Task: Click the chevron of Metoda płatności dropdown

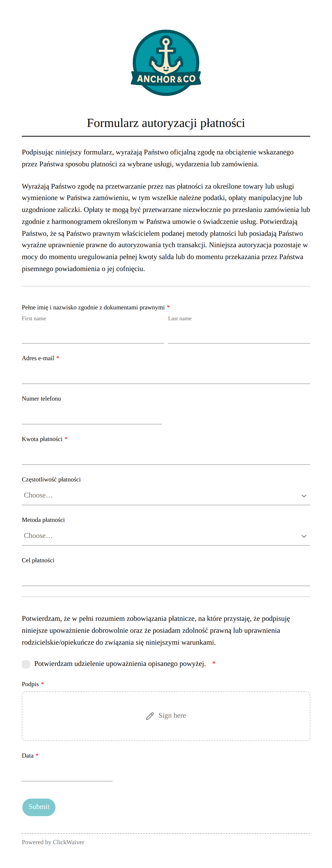Action: click(304, 536)
